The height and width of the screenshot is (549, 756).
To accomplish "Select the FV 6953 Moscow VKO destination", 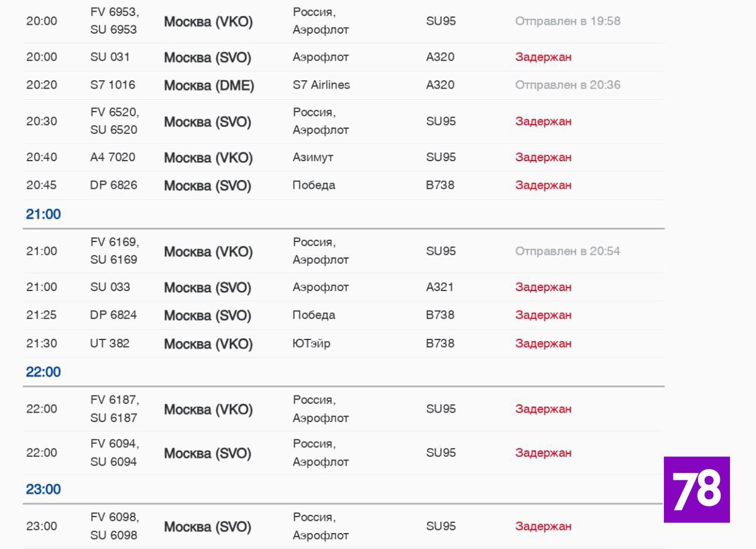I will 208,22.
